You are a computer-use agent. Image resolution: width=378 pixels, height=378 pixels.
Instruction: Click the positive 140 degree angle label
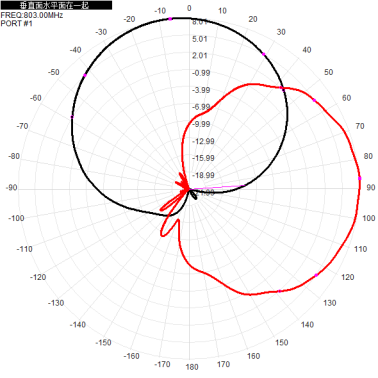[x=307, y=325]
